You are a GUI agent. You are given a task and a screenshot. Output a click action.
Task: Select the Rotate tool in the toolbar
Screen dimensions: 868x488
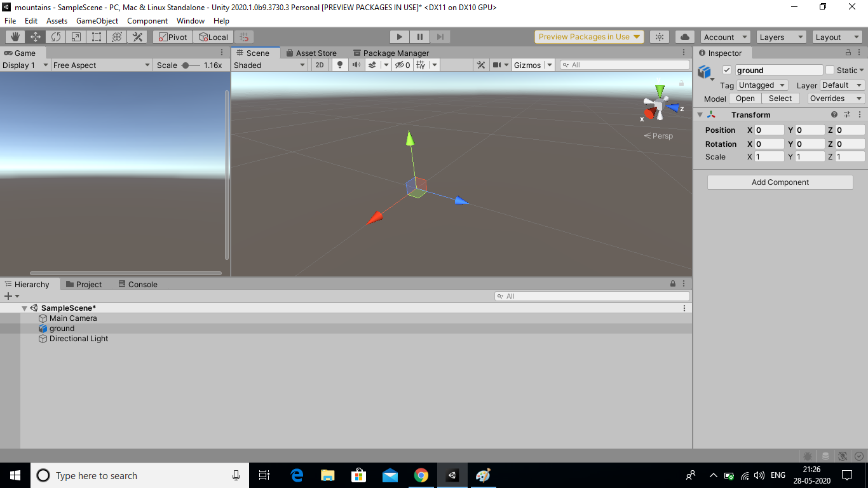[56, 37]
